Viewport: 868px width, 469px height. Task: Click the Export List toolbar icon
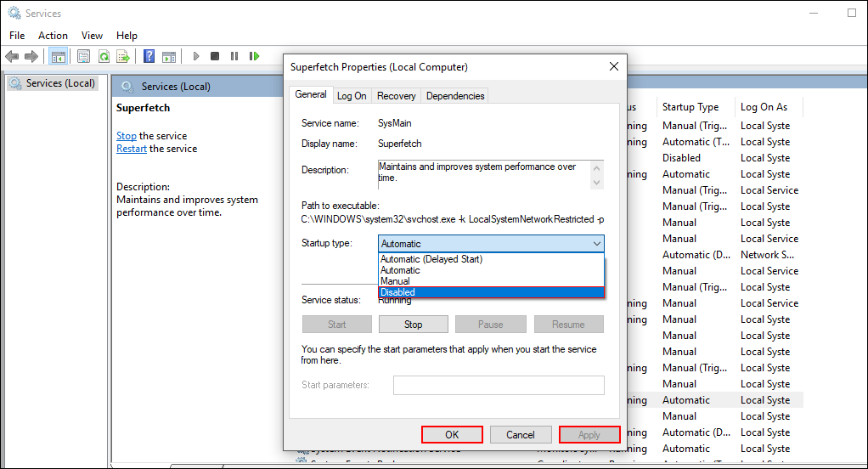pos(123,56)
